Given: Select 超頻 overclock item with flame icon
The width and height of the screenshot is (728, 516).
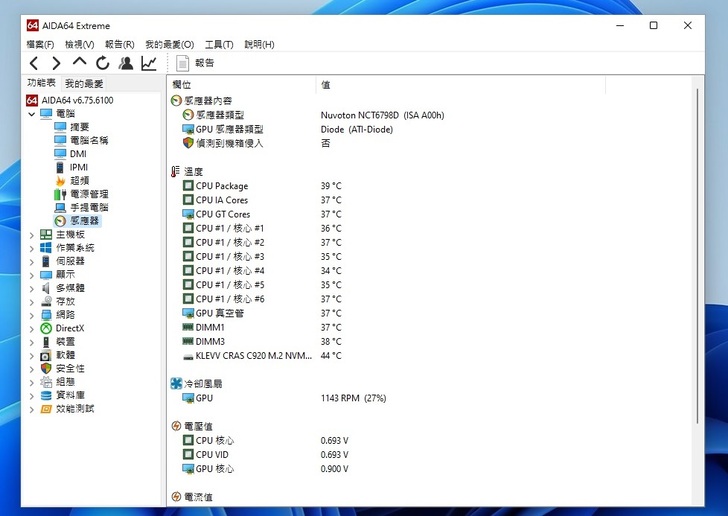Looking at the screenshot, I should pyautogui.click(x=79, y=181).
